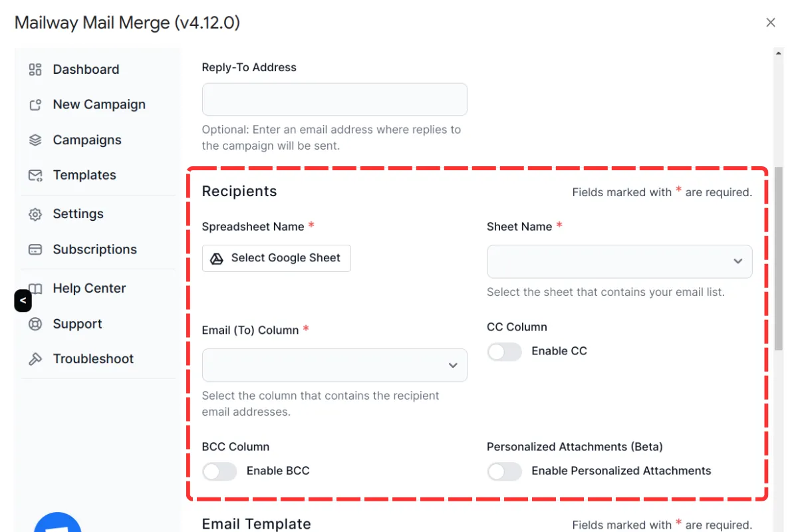
Task: Click the Reply-To Address input field
Action: pos(334,99)
